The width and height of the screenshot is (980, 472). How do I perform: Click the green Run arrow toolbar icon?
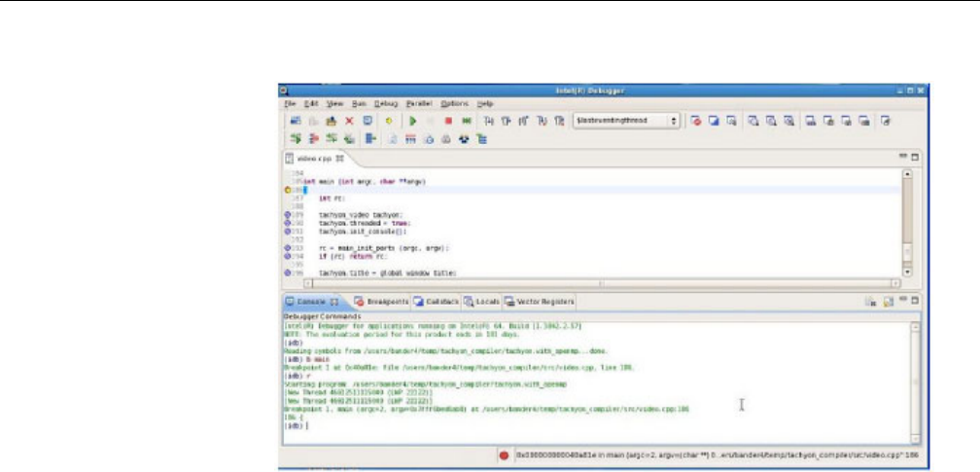tap(412, 121)
